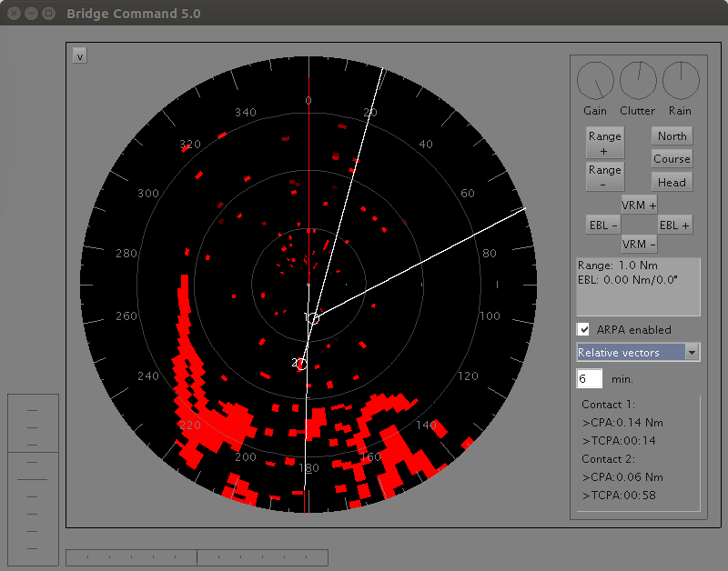Click the VRM + button
This screenshot has height=571, width=728.
639,205
